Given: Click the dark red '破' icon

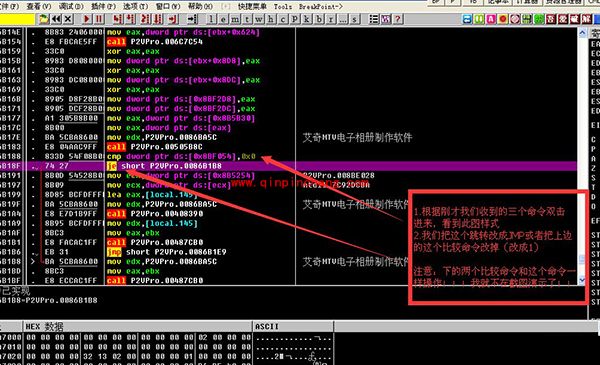Looking at the screenshot, I should [x=574, y=19].
